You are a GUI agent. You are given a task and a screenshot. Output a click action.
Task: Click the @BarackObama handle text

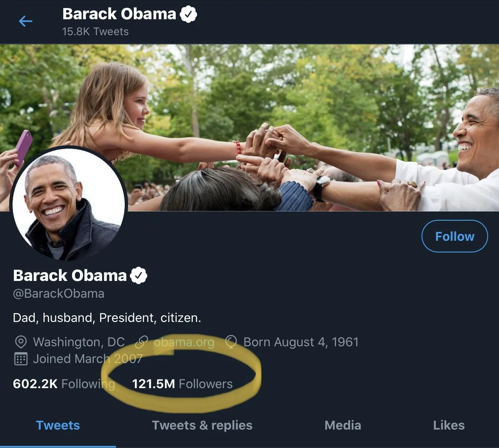point(59,294)
